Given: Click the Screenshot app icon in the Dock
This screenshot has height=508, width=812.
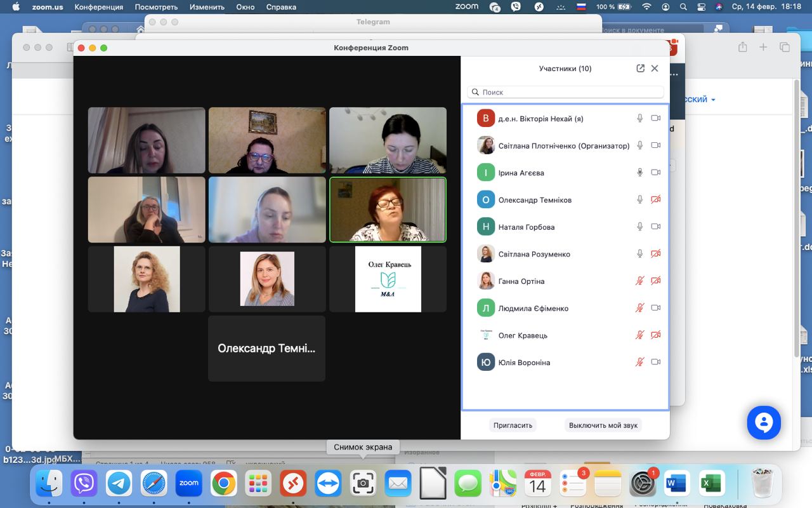Looking at the screenshot, I should [363, 484].
